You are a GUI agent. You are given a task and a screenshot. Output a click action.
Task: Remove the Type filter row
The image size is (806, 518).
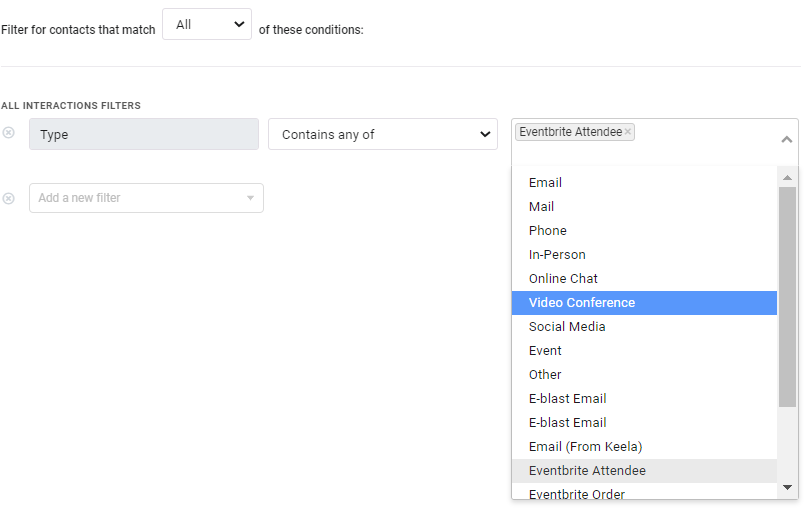coord(8,133)
